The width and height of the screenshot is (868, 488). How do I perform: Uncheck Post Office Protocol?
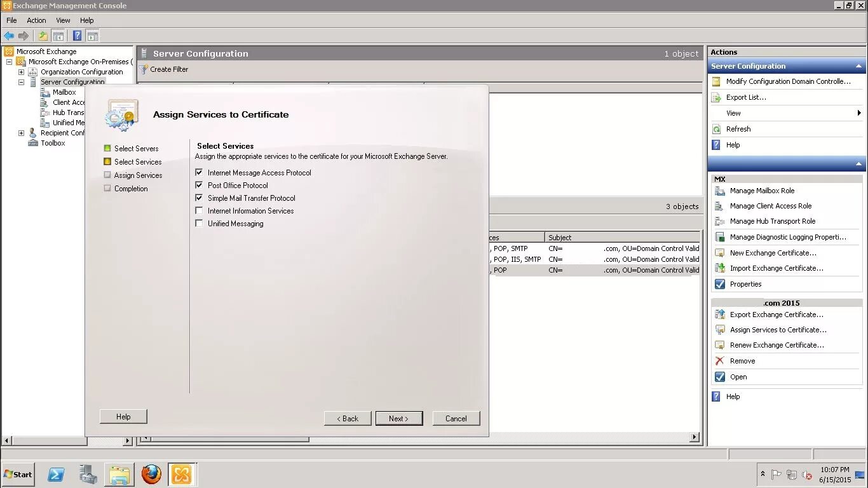[x=200, y=185]
